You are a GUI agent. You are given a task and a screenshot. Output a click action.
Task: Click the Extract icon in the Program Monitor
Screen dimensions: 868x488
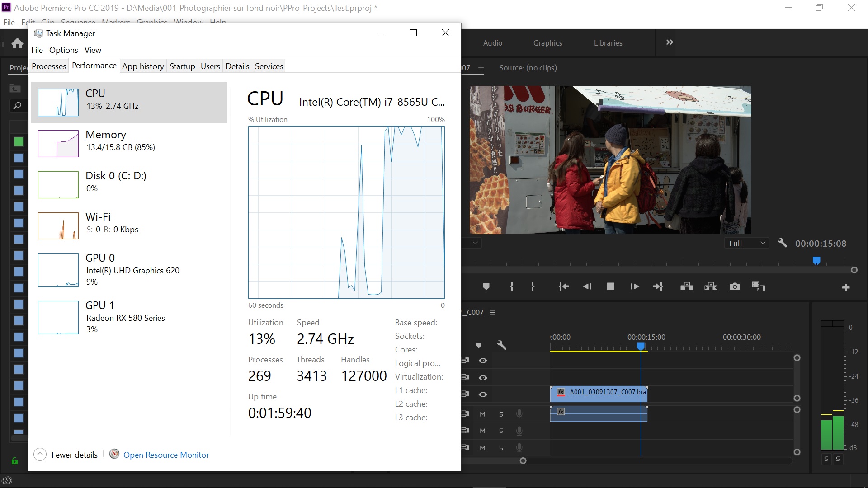[711, 286]
